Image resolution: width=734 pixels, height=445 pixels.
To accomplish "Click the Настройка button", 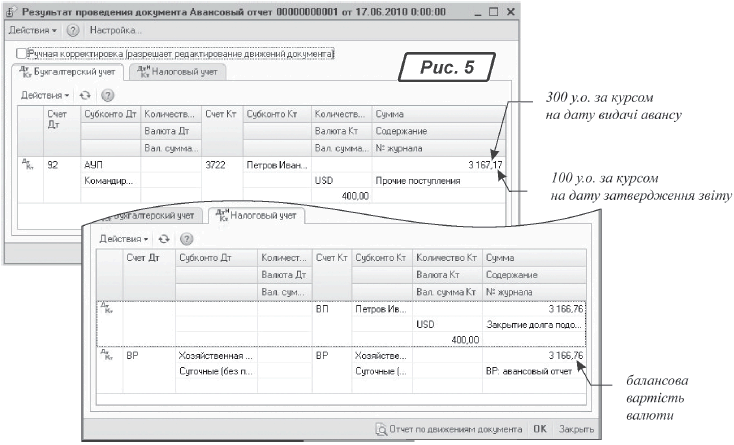I will pyautogui.click(x=116, y=33).
